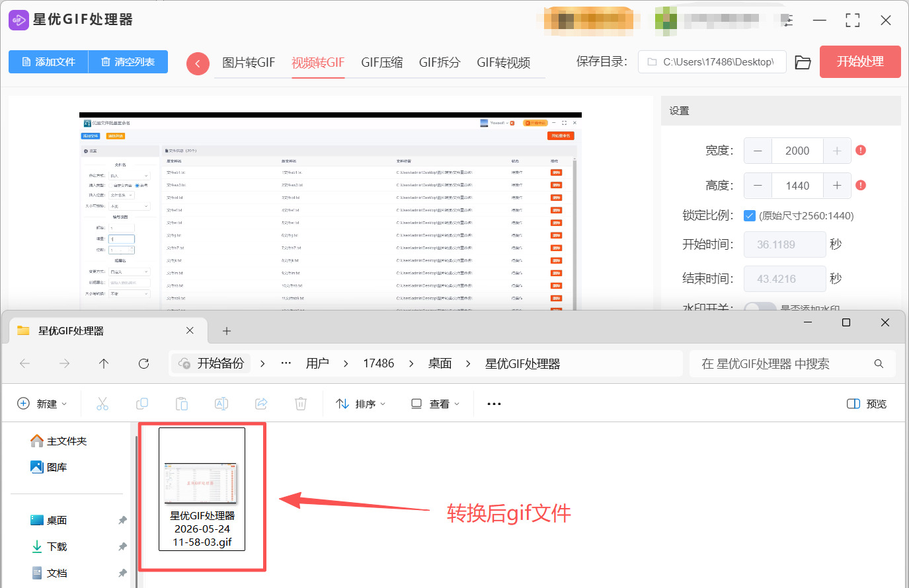Screen dimensions: 909x588
Task: Click the video preview area
Action: coord(331,211)
